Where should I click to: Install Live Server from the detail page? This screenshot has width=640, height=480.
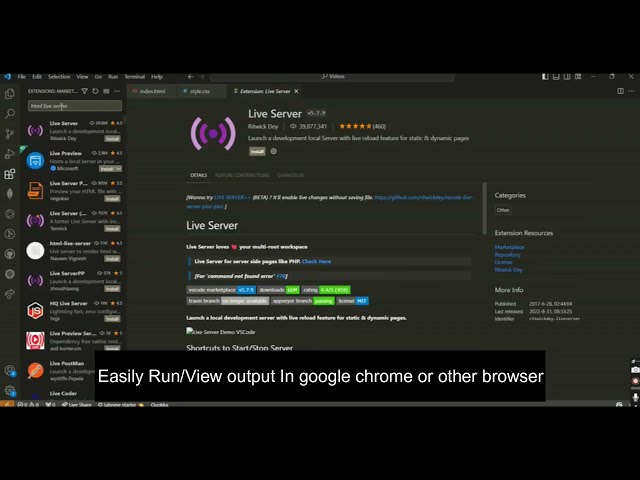[x=257, y=151]
